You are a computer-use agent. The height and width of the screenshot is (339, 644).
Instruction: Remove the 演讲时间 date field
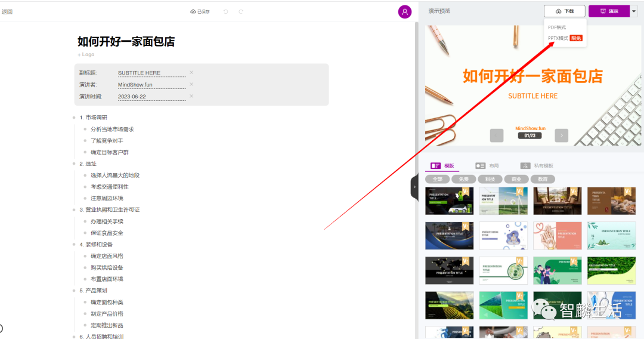point(191,96)
